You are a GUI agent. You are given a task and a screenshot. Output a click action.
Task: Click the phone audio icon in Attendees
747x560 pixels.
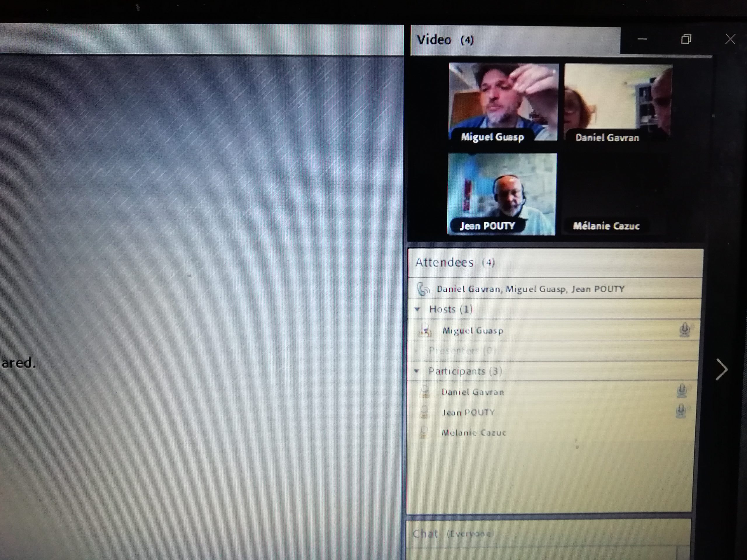coord(423,289)
